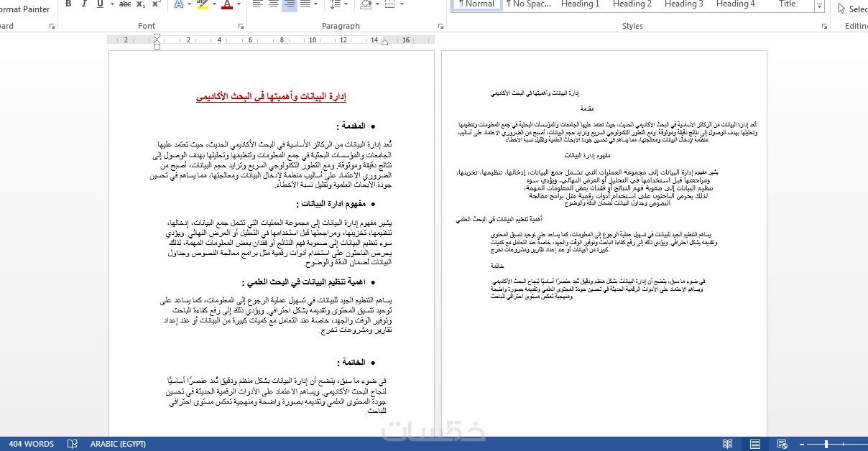Apply red font color
The image size is (868, 451).
point(227,4)
